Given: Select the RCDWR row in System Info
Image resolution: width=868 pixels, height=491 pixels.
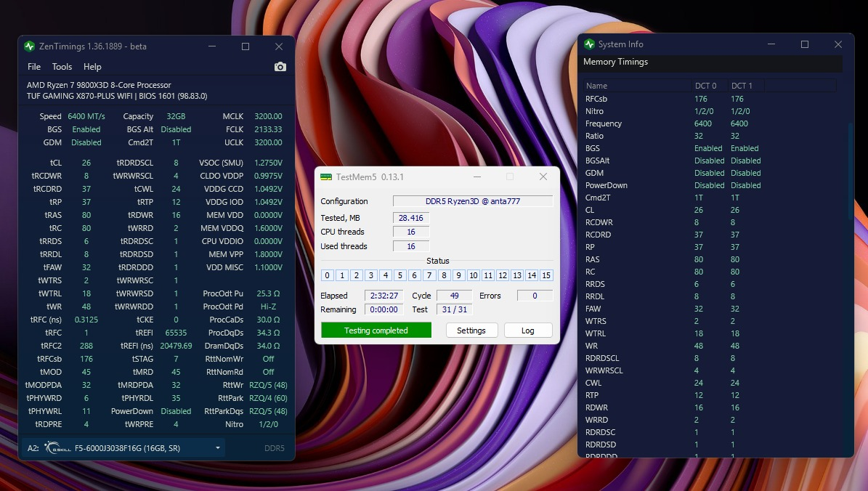Looking at the screenshot, I should pyautogui.click(x=710, y=222).
